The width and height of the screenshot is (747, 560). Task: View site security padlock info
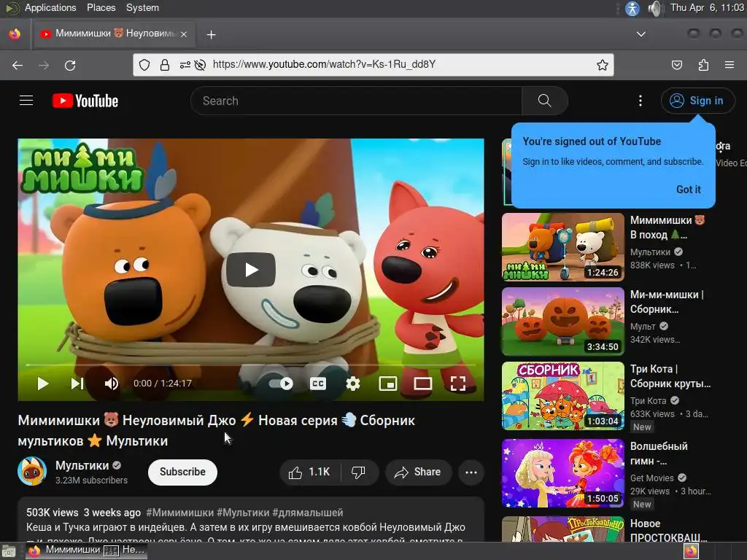click(165, 65)
